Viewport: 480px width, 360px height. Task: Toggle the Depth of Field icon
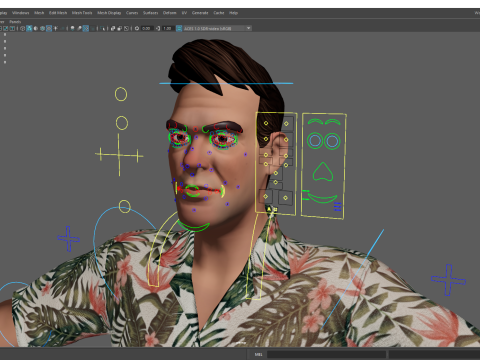92,28
